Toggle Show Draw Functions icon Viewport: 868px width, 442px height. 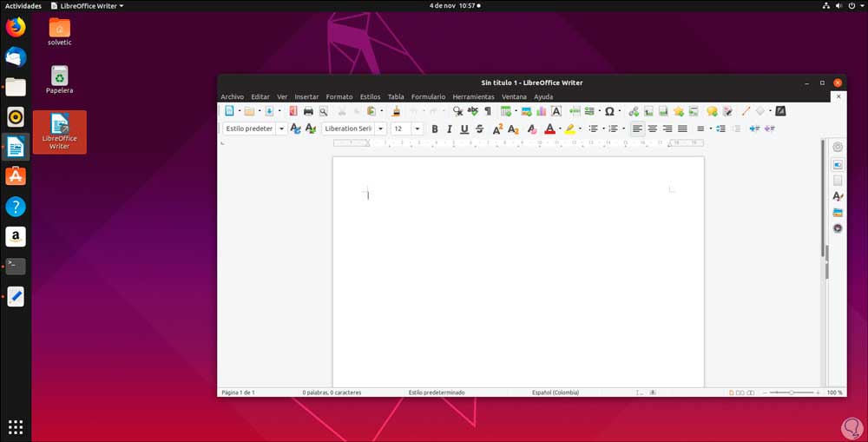[780, 111]
